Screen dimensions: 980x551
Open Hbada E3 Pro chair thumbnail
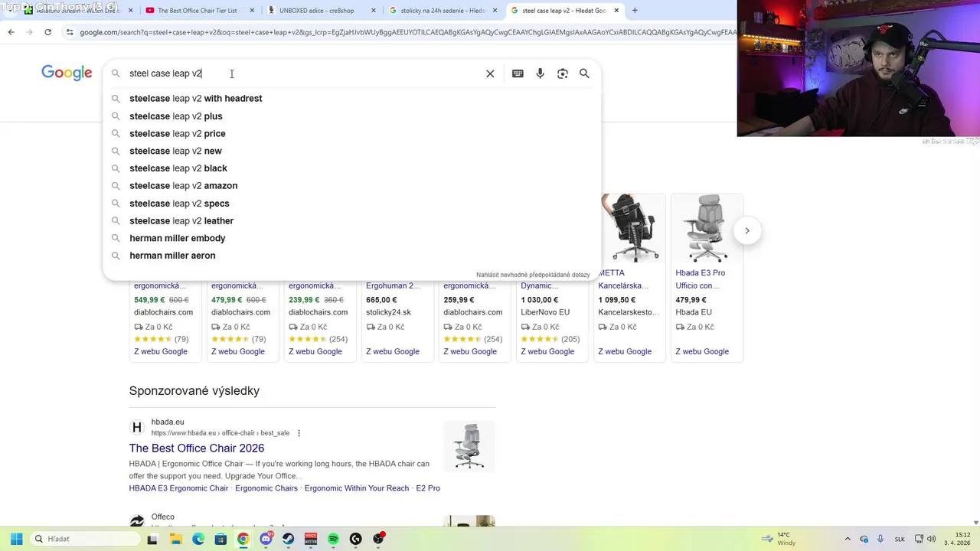[x=707, y=228]
